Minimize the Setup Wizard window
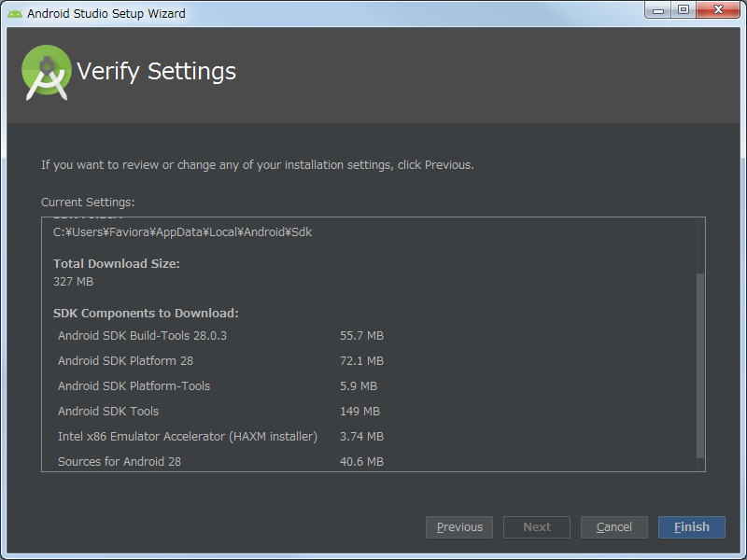747x560 pixels. coord(658,10)
